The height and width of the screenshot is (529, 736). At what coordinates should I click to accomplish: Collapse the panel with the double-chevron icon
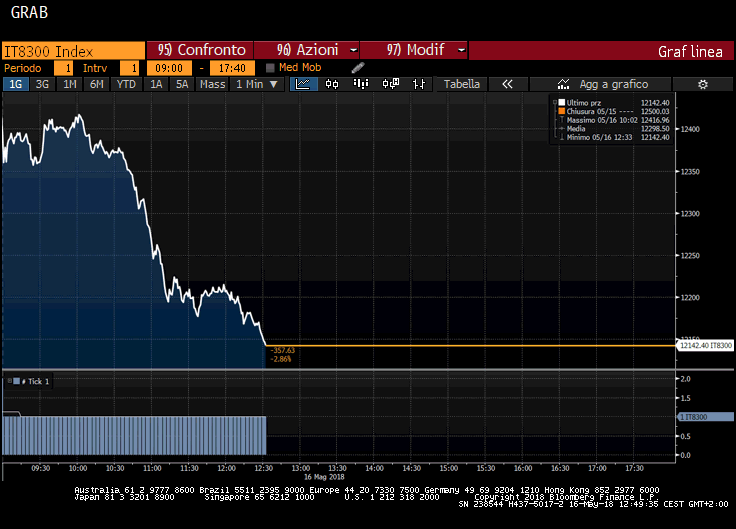coord(507,84)
